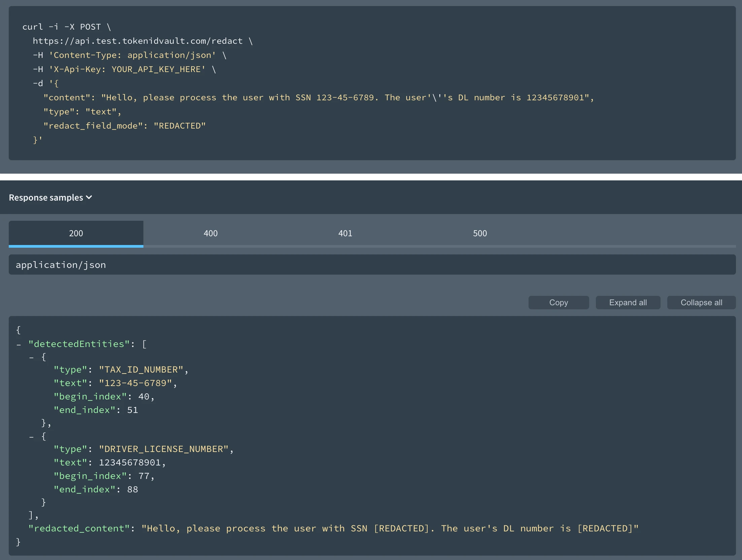Copy the response sample JSON
The height and width of the screenshot is (560, 742).
(x=559, y=302)
